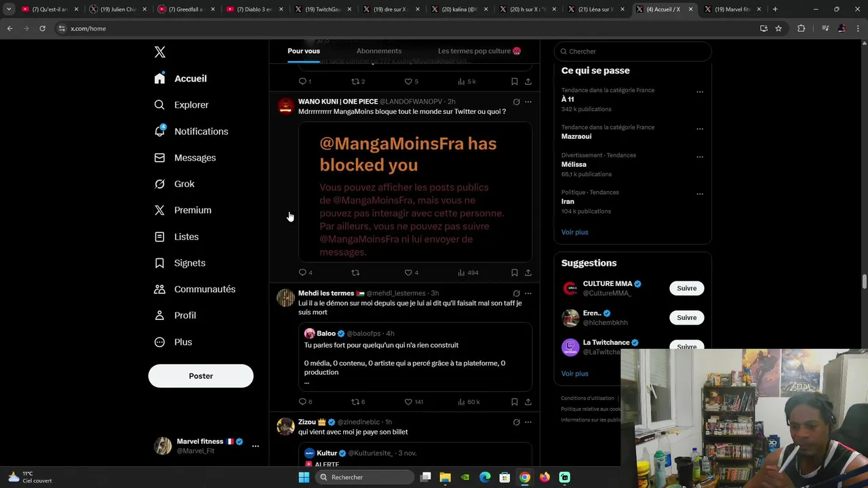
Task: Open the X logo home link
Action: (x=160, y=52)
